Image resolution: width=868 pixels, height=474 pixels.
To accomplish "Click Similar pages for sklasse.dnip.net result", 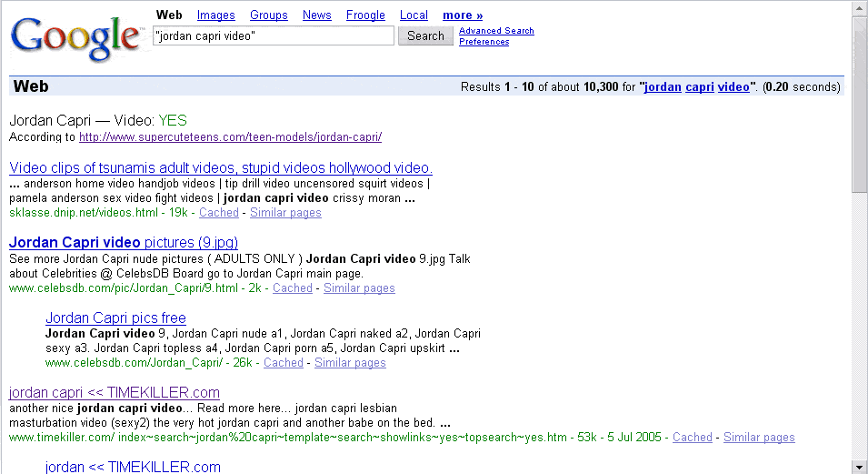I will (x=285, y=213).
